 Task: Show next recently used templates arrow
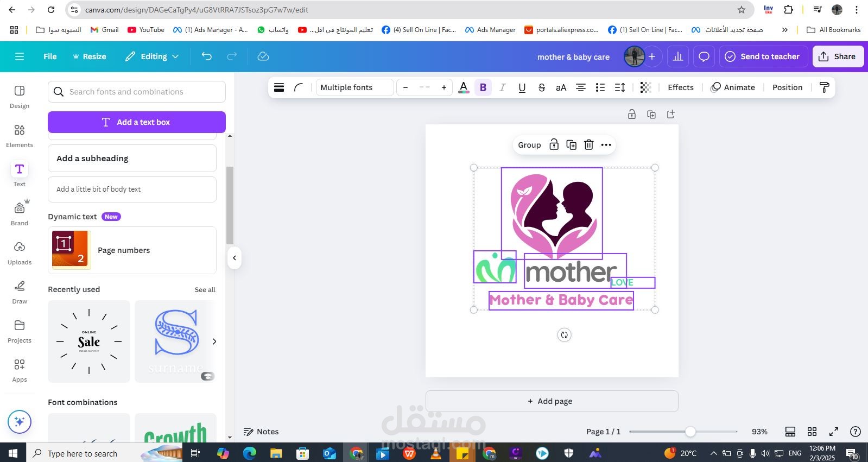point(214,341)
